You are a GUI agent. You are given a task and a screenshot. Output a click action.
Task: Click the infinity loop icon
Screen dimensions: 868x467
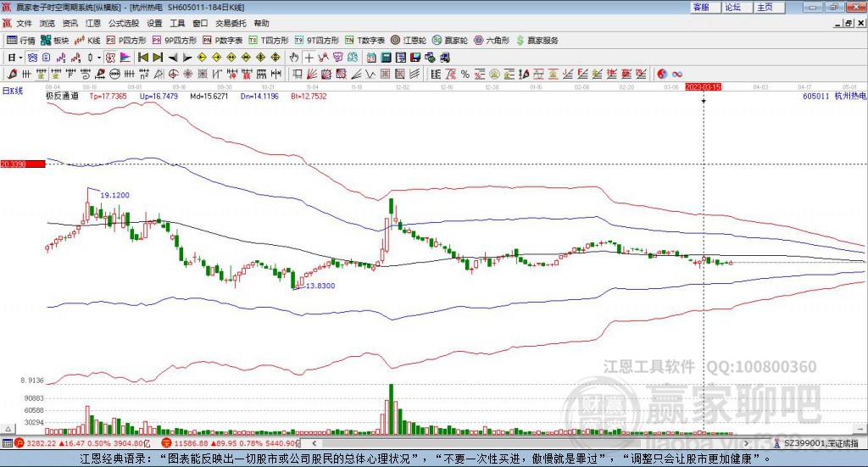[x=677, y=74]
